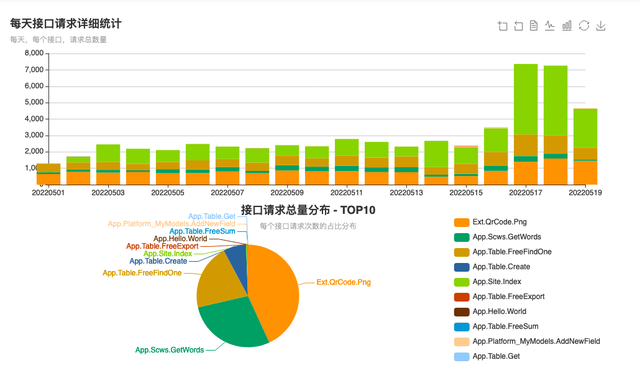Click the pie subtitle 每个接口请求次数的占比分布
640x378 pixels.
pos(308,226)
